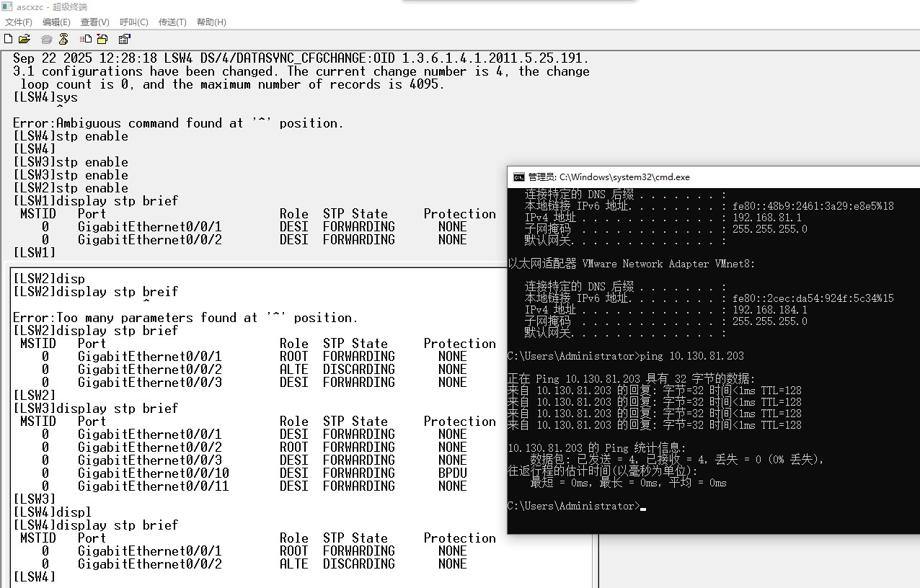The image size is (920, 588).
Task: Click the New connection toolbar icon
Action: click(9, 39)
